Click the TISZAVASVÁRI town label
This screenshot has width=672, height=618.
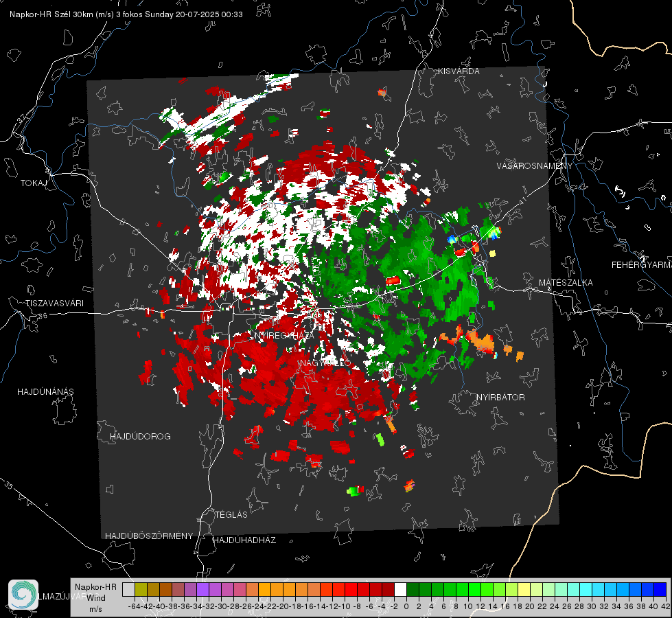[x=54, y=304]
